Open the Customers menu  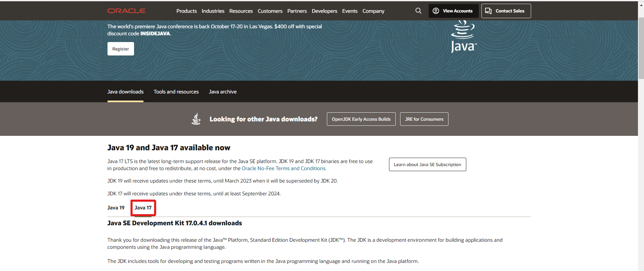pos(270,11)
